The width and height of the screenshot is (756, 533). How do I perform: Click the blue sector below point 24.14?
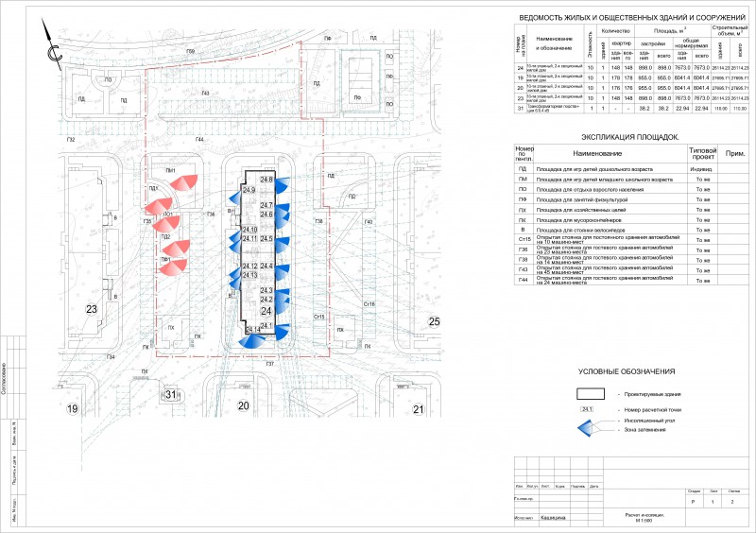click(x=251, y=341)
